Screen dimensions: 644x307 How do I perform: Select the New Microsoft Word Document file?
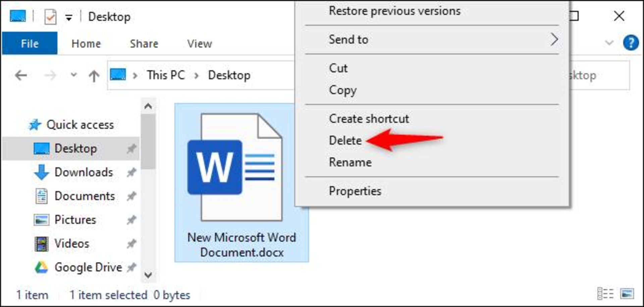(x=241, y=183)
